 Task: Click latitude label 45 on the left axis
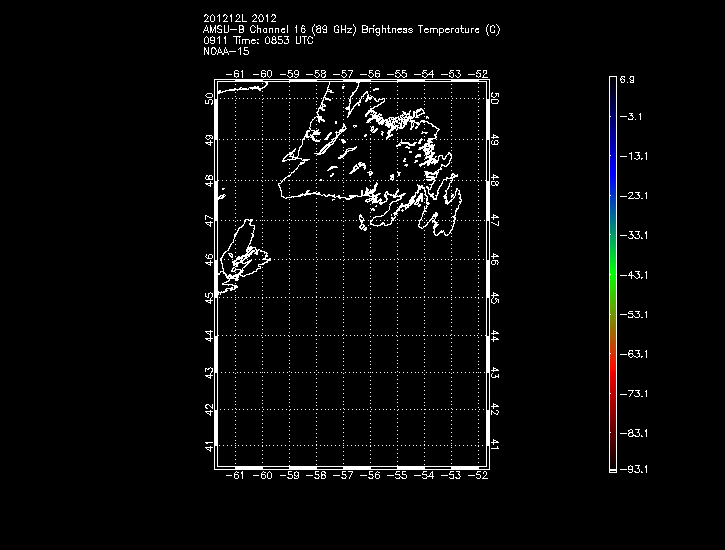(x=209, y=297)
